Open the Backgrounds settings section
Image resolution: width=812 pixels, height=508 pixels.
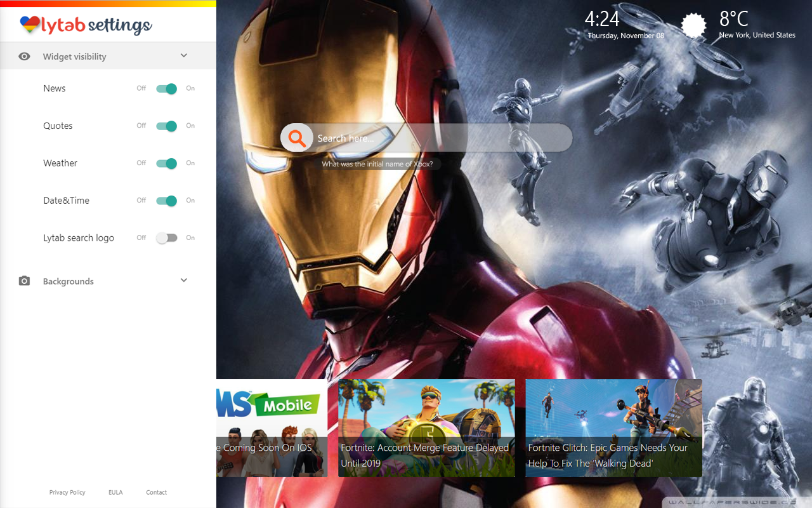click(68, 281)
